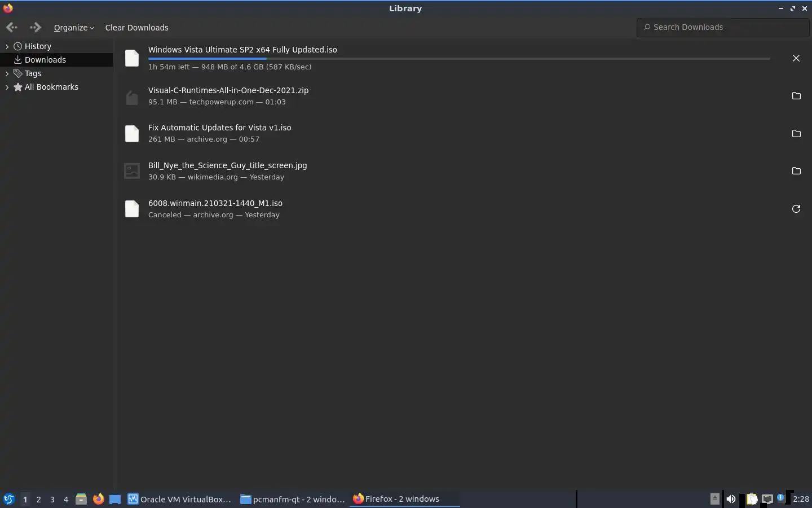Open the volume control in the tray
This screenshot has height=508, width=812.
coord(731,499)
